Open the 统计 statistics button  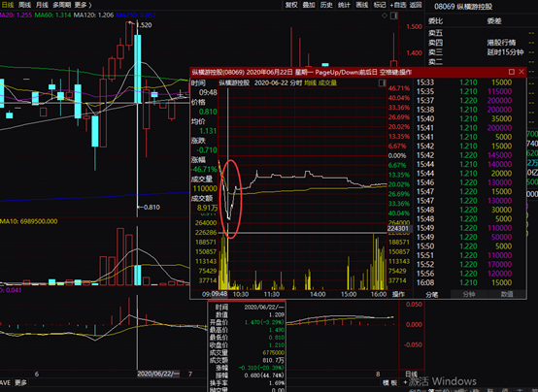click(344, 5)
